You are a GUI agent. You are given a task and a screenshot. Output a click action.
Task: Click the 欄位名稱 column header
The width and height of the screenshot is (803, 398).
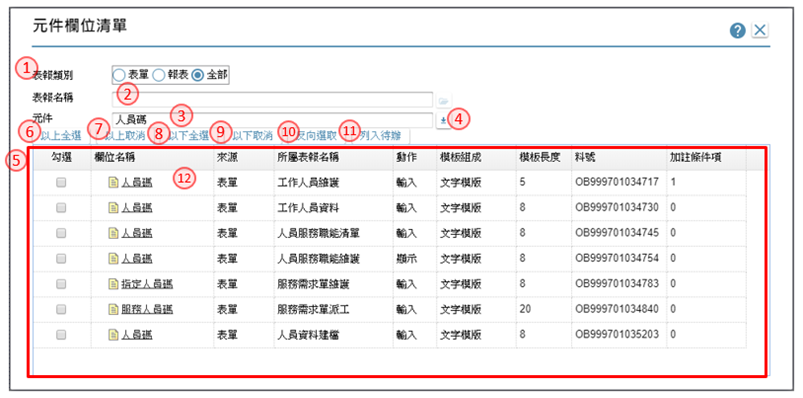pos(115,158)
